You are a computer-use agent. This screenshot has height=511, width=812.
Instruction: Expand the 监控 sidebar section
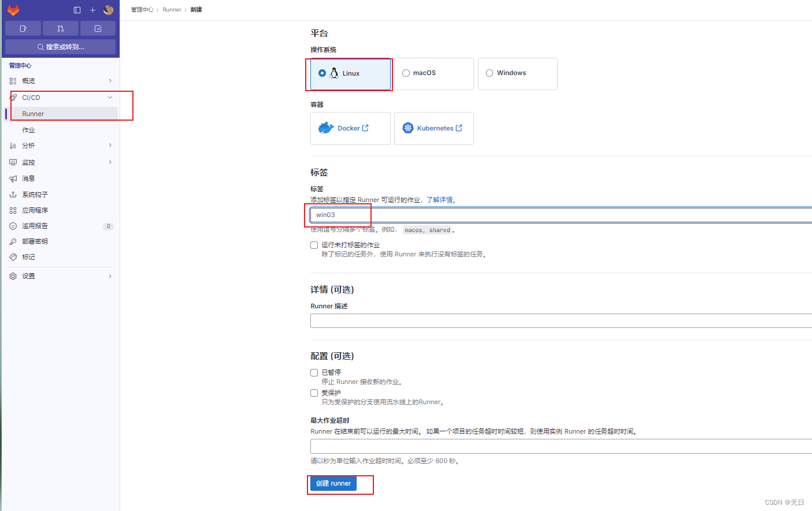[110, 162]
